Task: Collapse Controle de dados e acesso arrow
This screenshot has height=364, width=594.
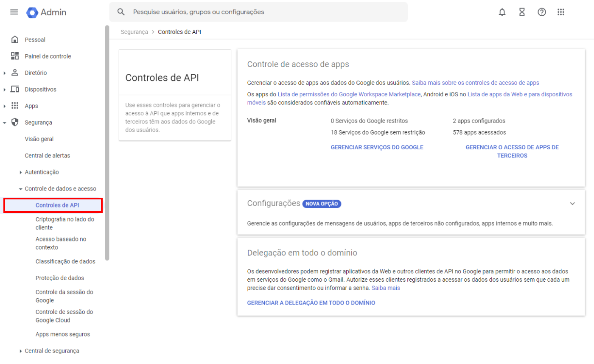Action: click(x=21, y=189)
